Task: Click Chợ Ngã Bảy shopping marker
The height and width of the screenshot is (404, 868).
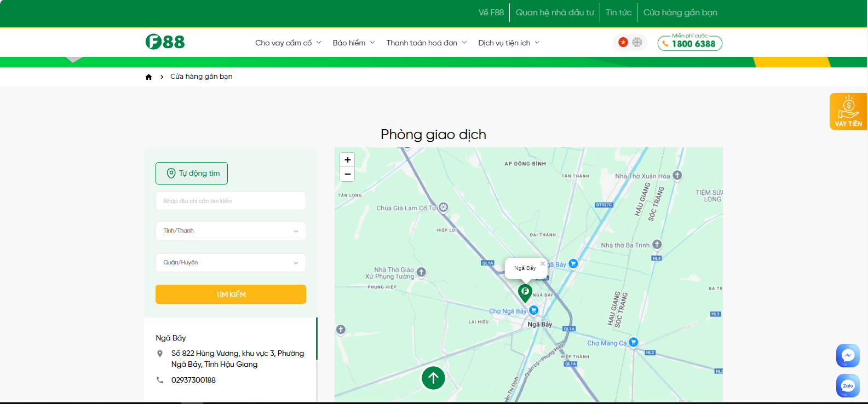Action: tap(533, 310)
